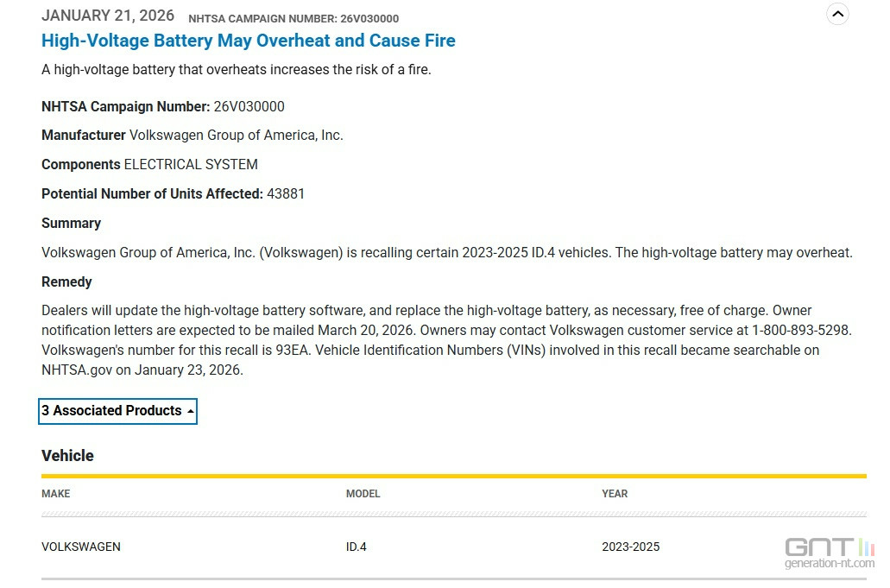Select the VOLKSWAGEN make cell
Viewport: 890px width, 588px height.
[x=81, y=547]
